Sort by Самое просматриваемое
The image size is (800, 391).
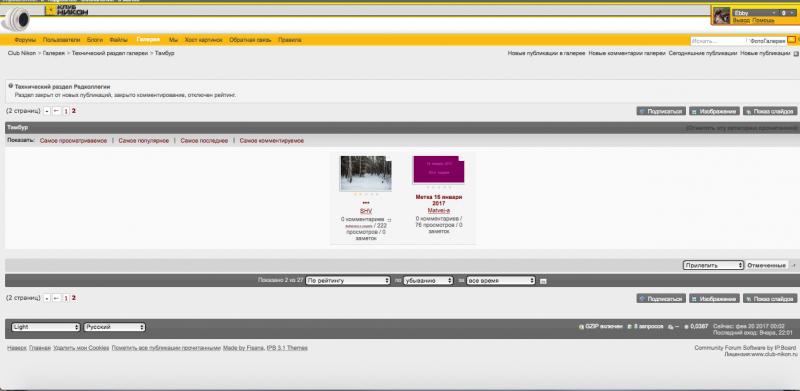point(73,140)
